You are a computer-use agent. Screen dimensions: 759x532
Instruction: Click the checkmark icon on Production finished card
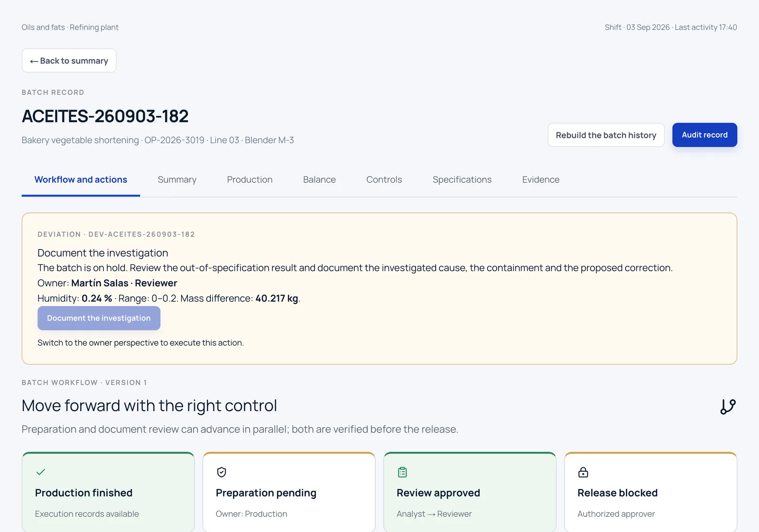point(41,472)
